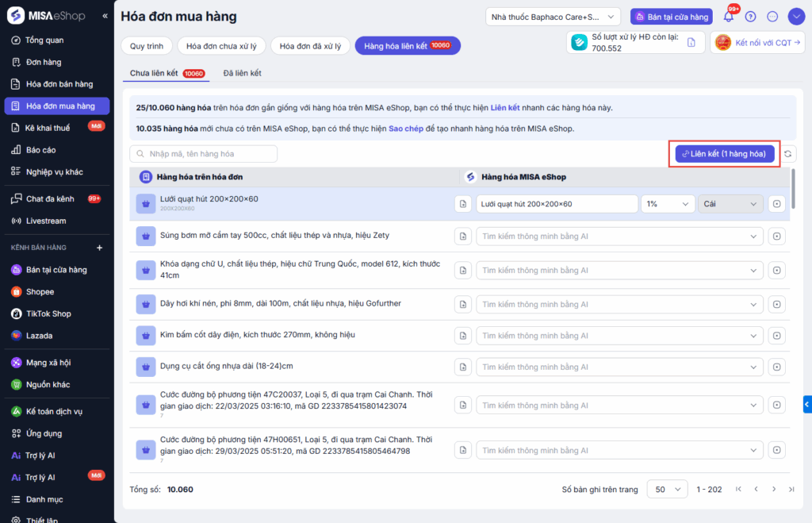
Task: Switch to the Quy trình tab
Action: [147, 46]
